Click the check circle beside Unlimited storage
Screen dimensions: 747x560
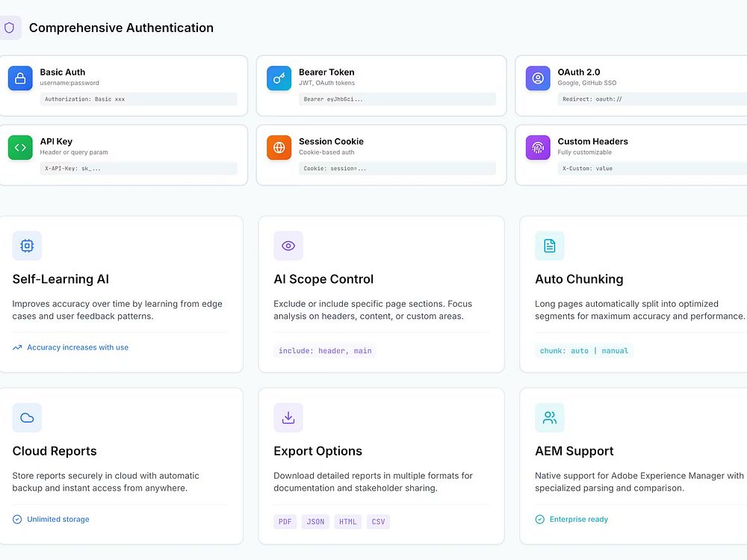tap(17, 520)
